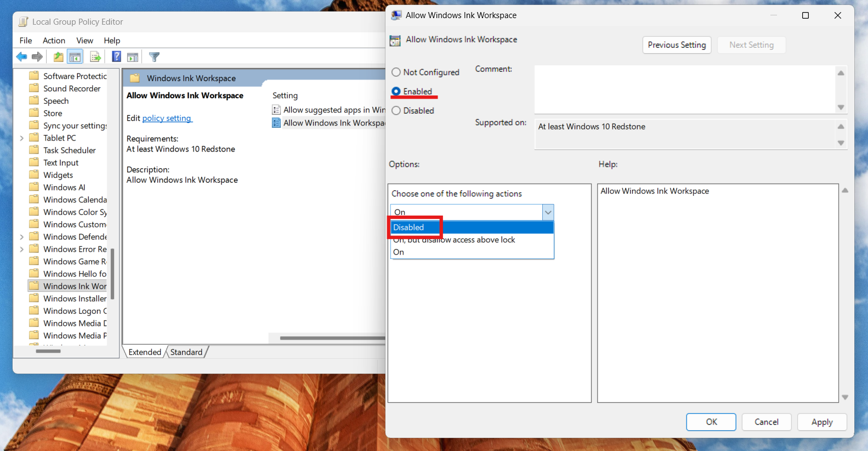Click the folder icon next to Text Input
This screenshot has height=451, width=868.
[34, 162]
